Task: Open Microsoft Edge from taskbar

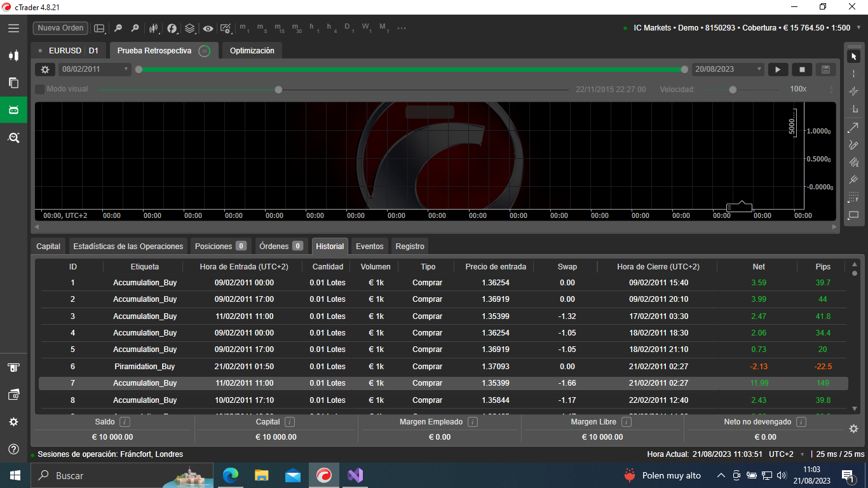Action: (231, 475)
